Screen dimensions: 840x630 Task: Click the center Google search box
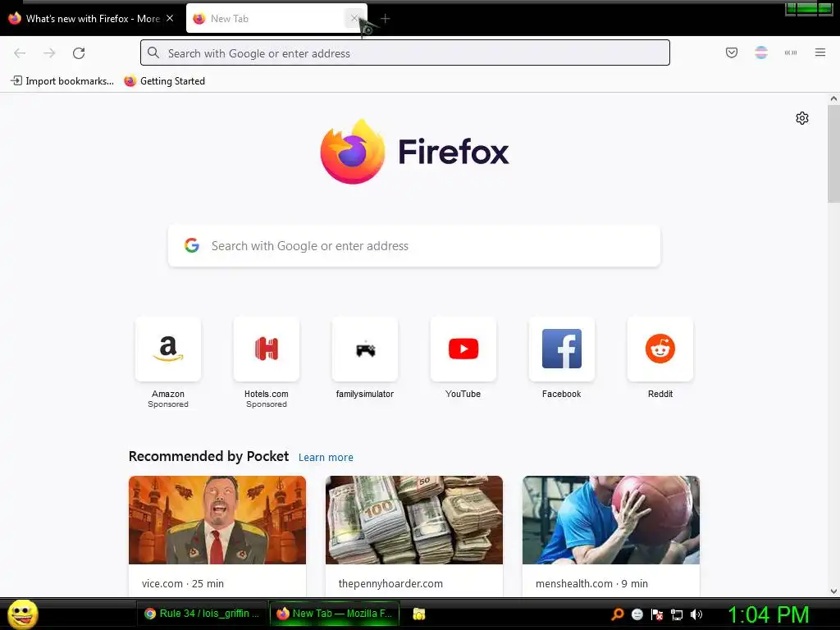click(413, 246)
